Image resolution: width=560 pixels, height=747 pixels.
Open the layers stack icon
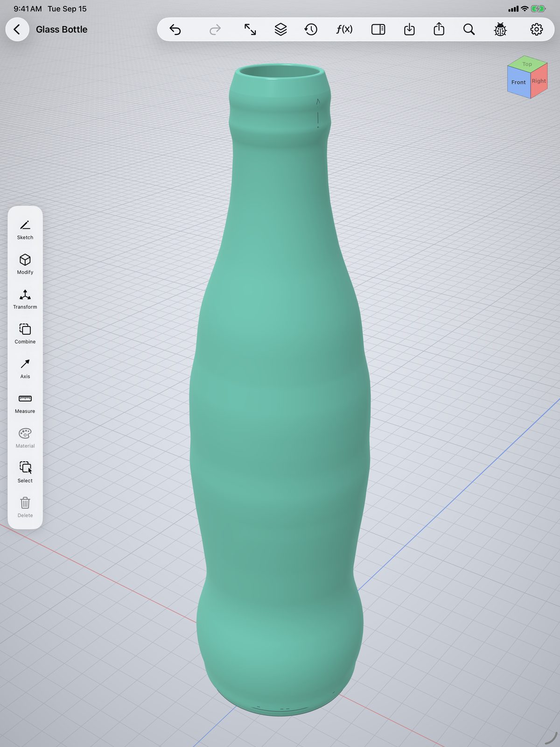coord(280,29)
